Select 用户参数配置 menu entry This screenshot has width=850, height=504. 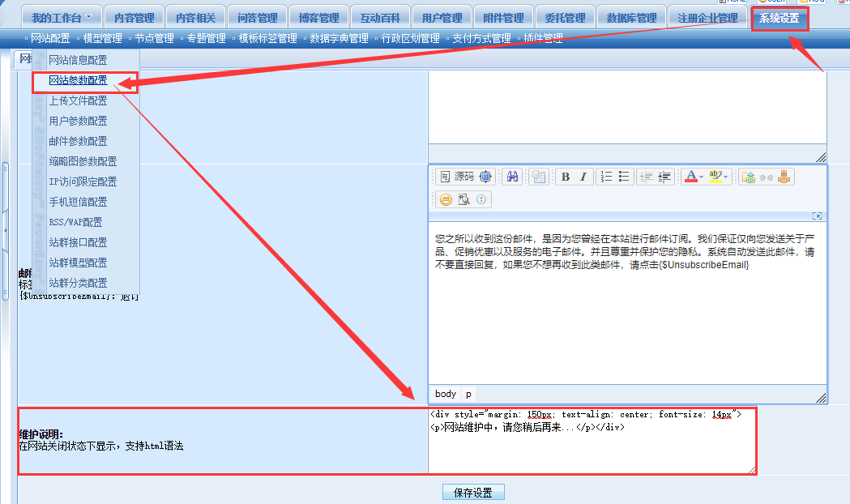(78, 121)
